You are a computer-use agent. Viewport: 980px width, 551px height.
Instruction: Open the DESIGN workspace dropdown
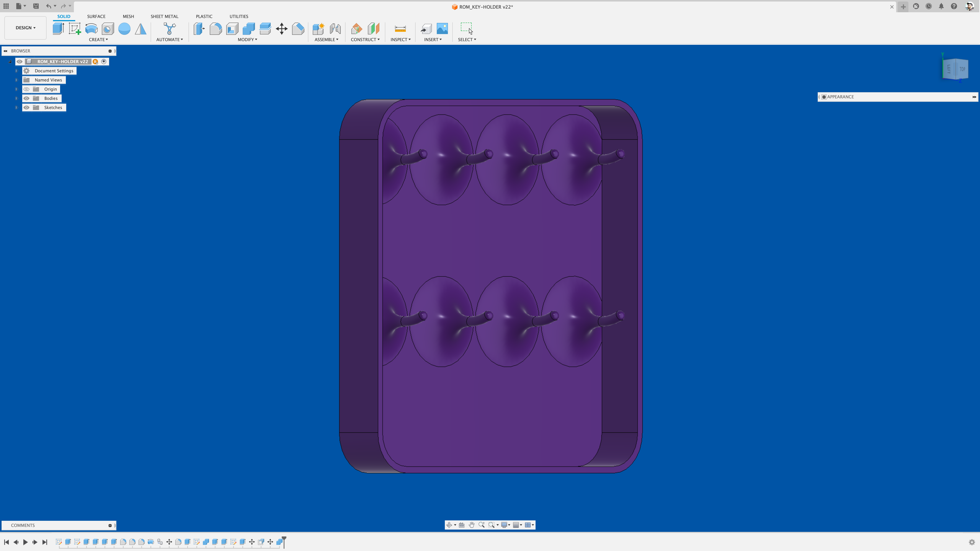[x=25, y=28]
